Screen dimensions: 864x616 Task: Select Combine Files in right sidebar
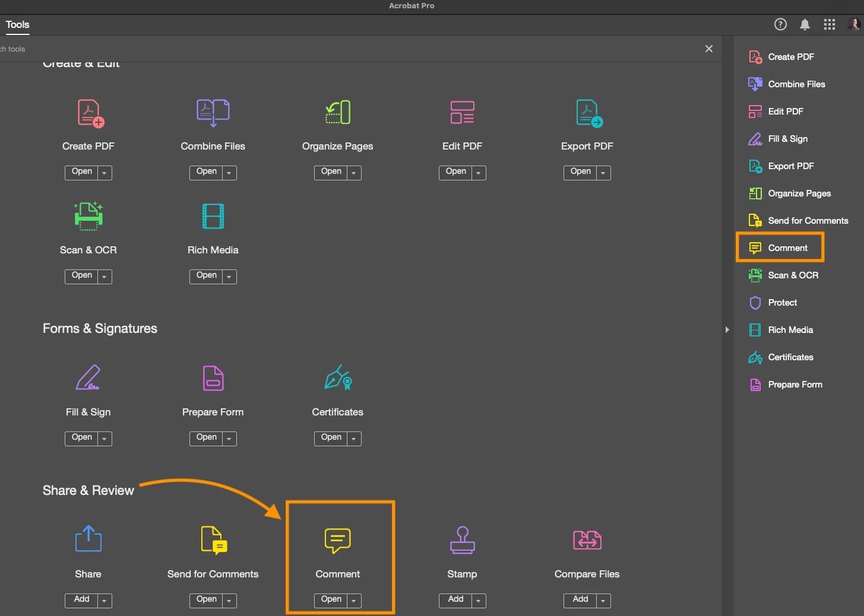pos(786,84)
